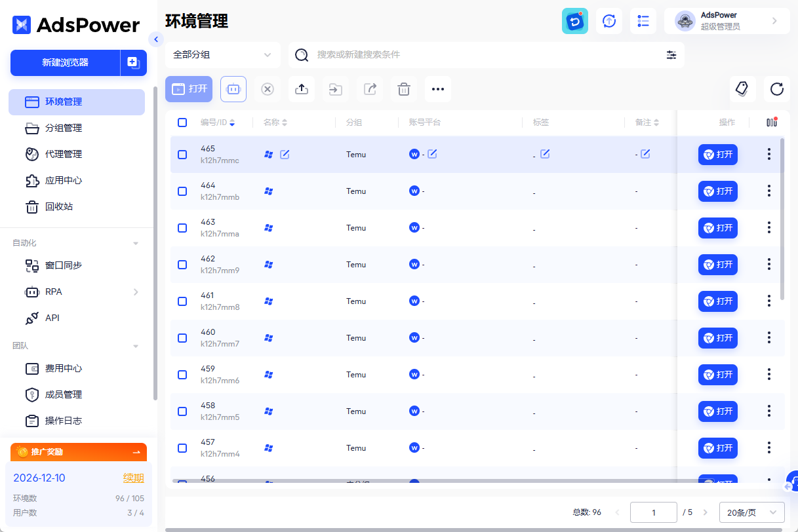The image size is (798, 532).
Task: Open more options dots for row 458
Action: click(769, 411)
